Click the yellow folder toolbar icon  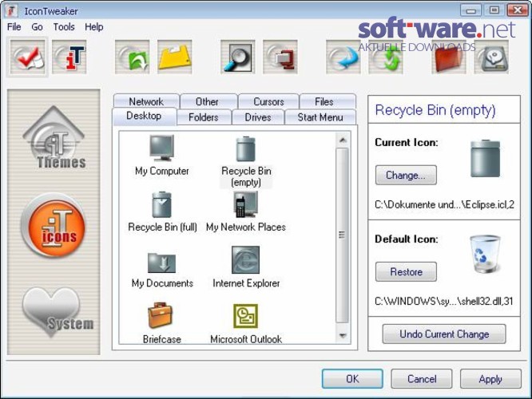click(175, 57)
